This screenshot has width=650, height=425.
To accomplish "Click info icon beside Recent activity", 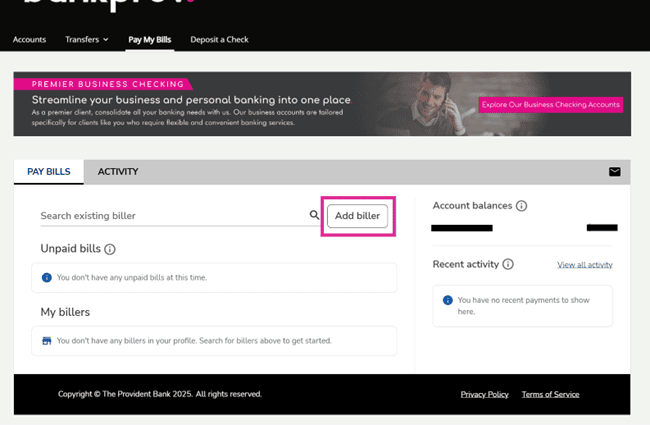I will 508,265.
